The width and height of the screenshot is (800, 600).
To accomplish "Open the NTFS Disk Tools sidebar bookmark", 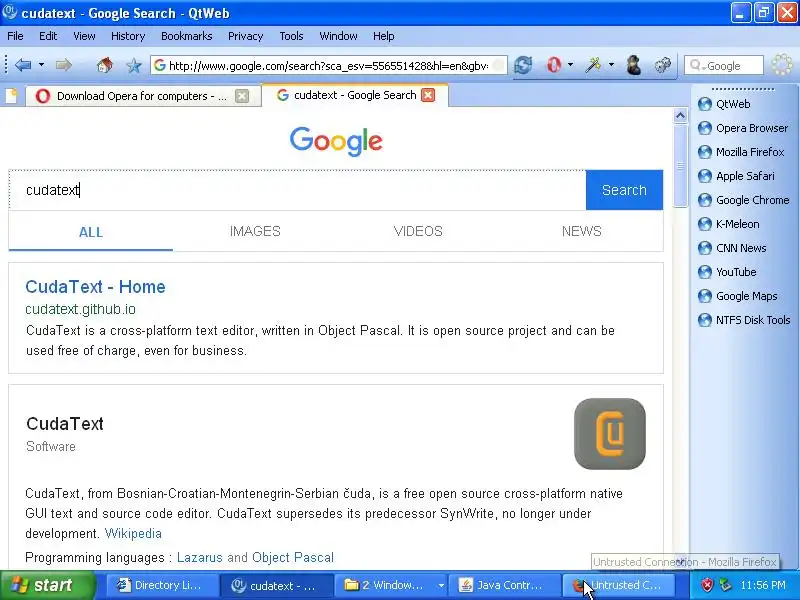I will pyautogui.click(x=744, y=320).
